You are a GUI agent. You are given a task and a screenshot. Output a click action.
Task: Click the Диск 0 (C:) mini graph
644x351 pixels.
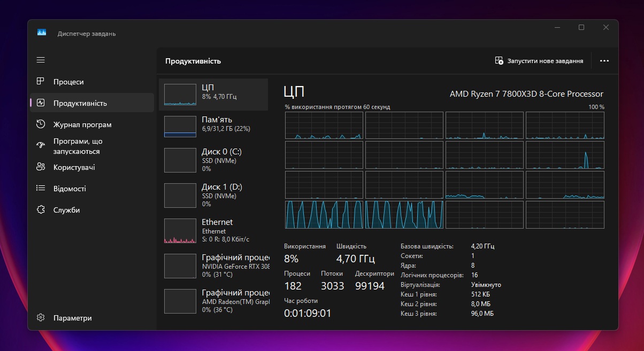tap(180, 160)
